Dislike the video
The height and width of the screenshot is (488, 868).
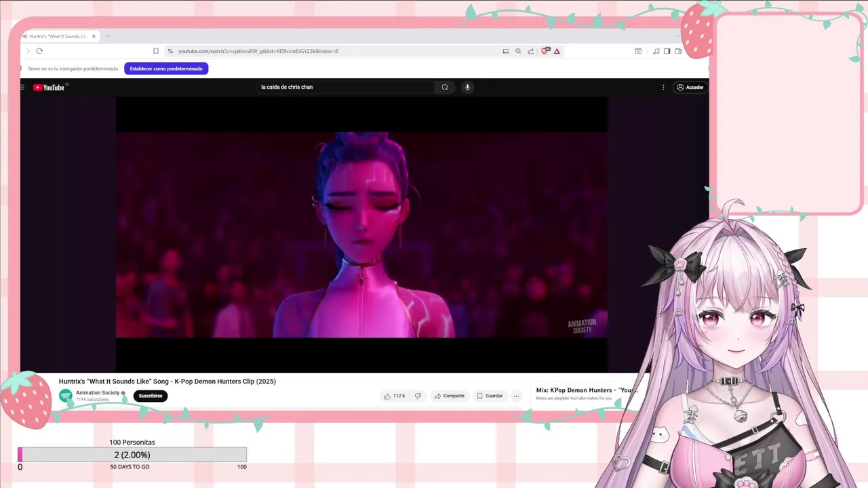[x=418, y=396]
